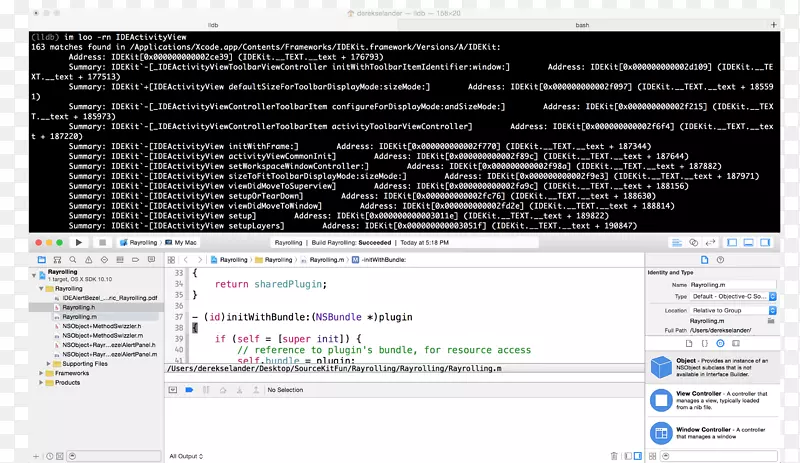
Task: Toggle the right Utilities panel visibility
Action: click(766, 242)
